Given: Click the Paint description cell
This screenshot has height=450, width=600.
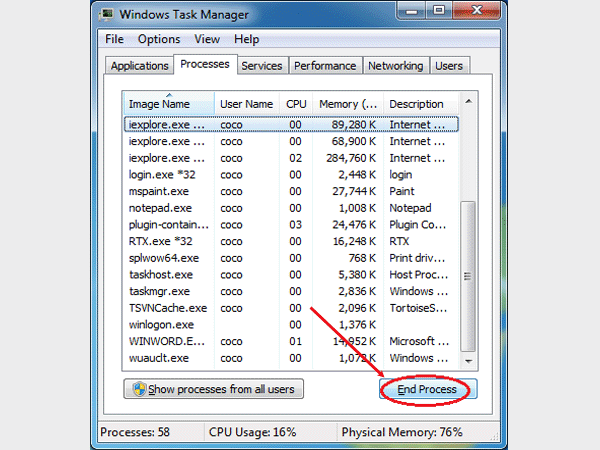Looking at the screenshot, I should [x=402, y=191].
